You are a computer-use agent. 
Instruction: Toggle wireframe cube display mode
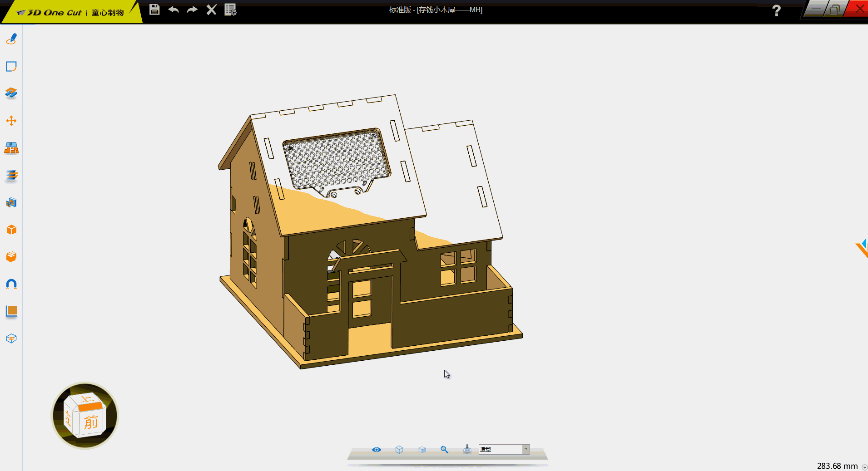(399, 450)
